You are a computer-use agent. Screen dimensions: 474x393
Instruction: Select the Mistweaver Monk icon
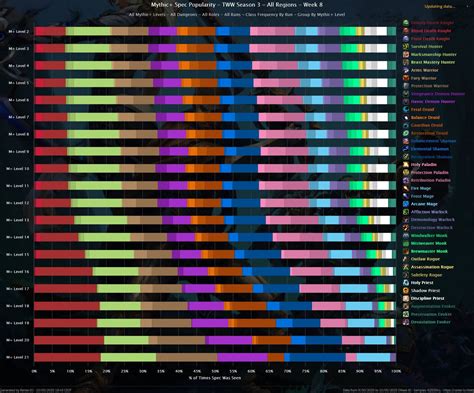406,243
